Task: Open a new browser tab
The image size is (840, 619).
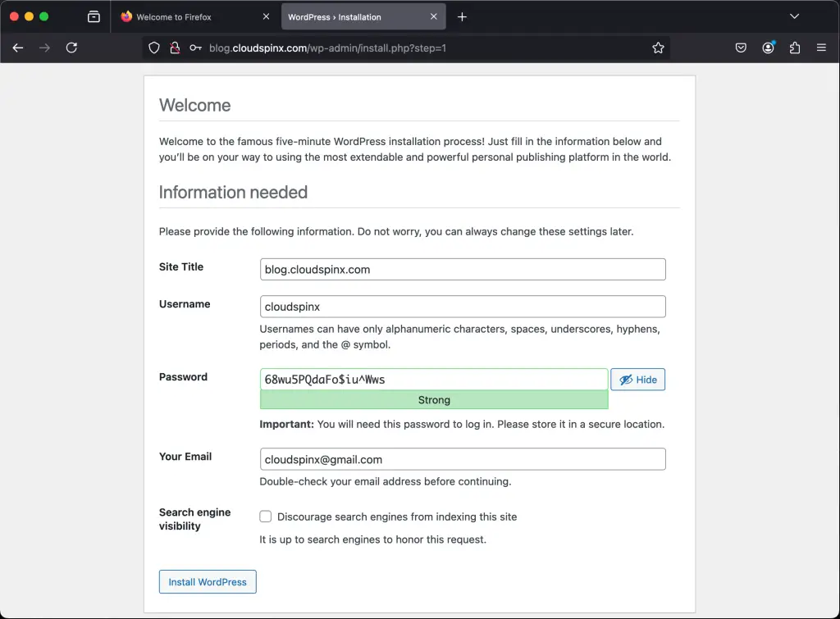Action: (462, 16)
